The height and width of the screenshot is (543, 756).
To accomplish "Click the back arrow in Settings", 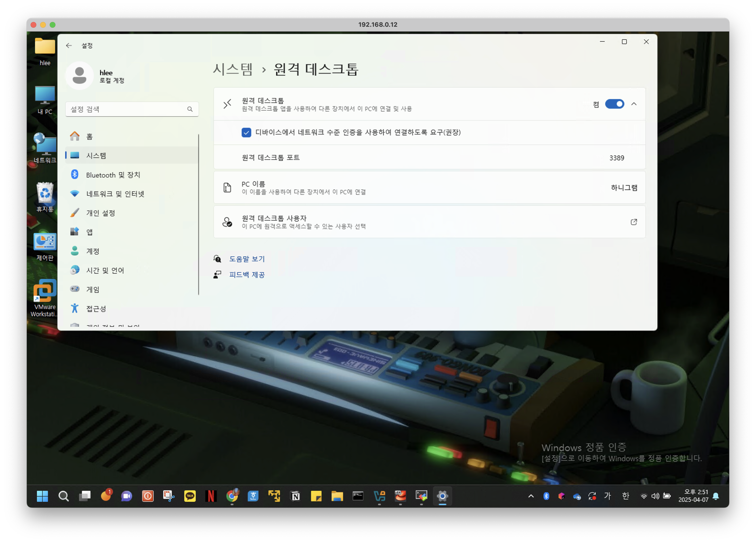I will coord(69,46).
